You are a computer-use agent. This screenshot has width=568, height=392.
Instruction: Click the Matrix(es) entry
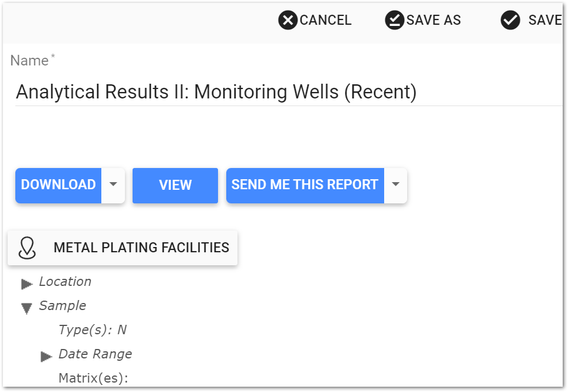(x=93, y=378)
